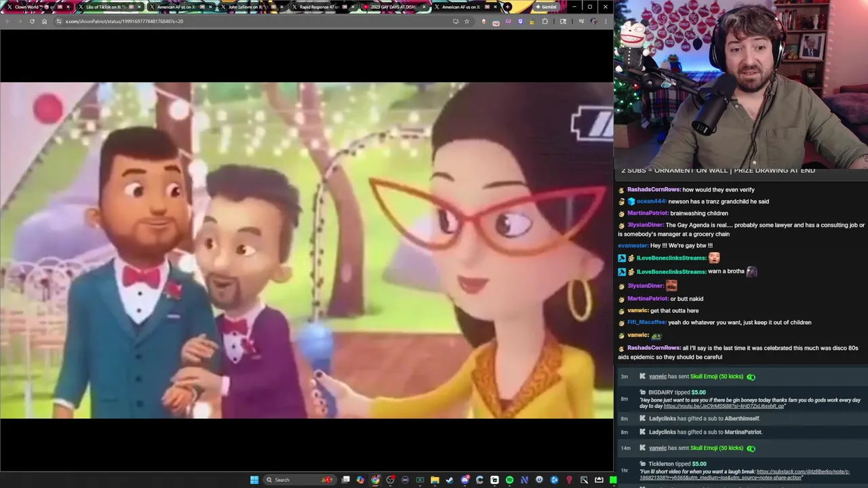Open the Gemini button in tab strip
The image size is (868, 488).
click(546, 7)
